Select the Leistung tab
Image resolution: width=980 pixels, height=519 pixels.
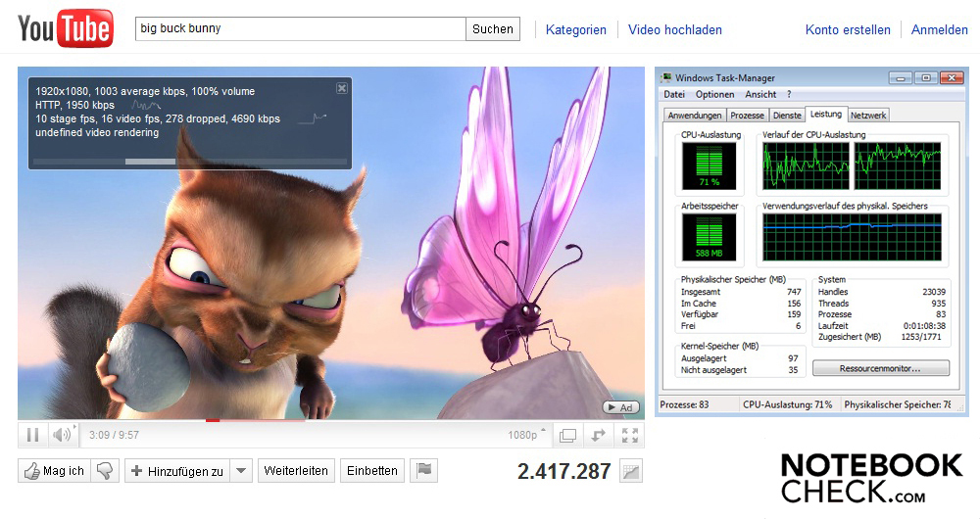point(825,114)
